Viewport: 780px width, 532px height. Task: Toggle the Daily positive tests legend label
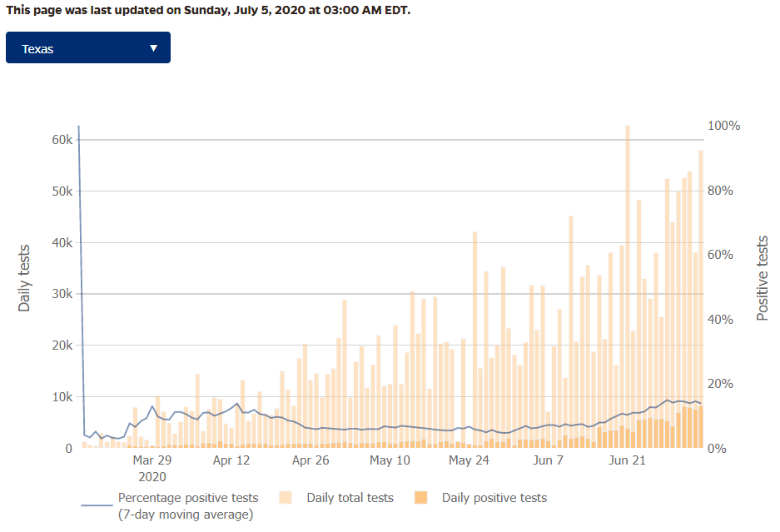pyautogui.click(x=494, y=498)
